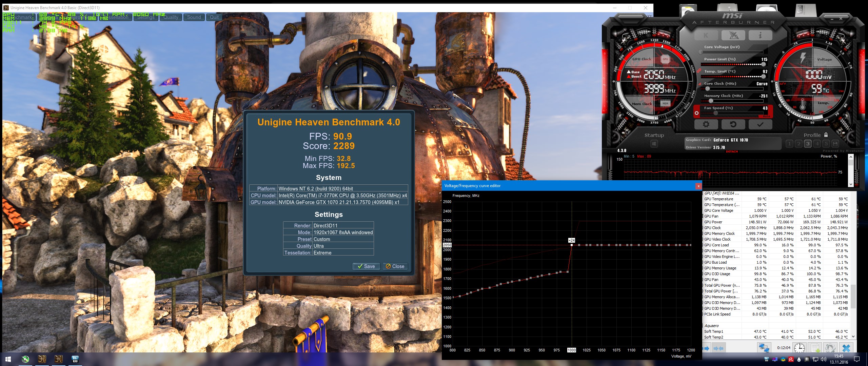Apply settings with the checkmark button
The image size is (868, 366).
[760, 124]
